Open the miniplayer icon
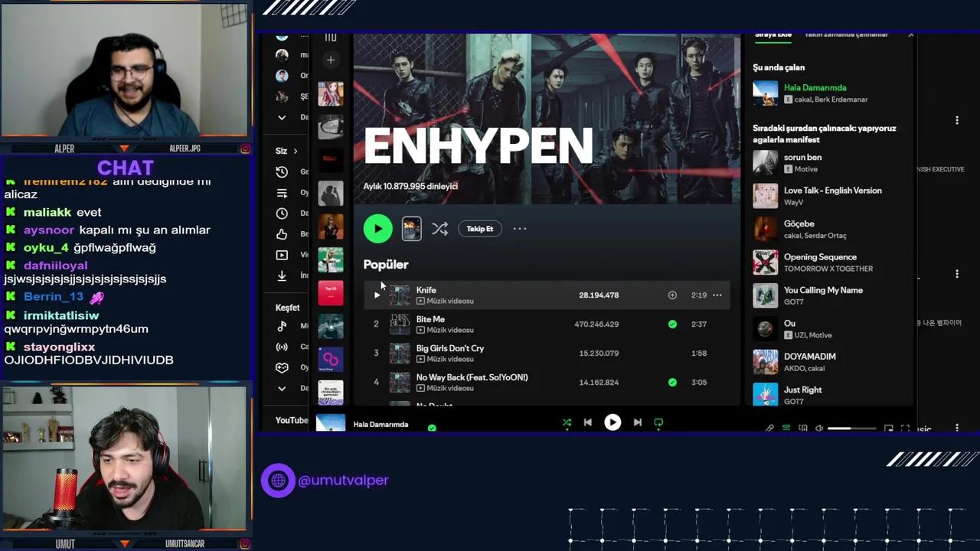 [888, 429]
